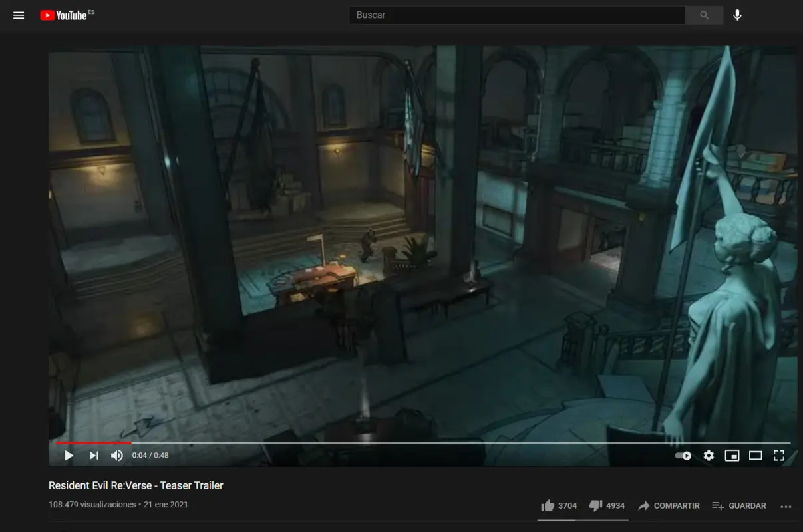Open the hamburger guide menu
This screenshot has width=803, height=532.
click(x=19, y=15)
